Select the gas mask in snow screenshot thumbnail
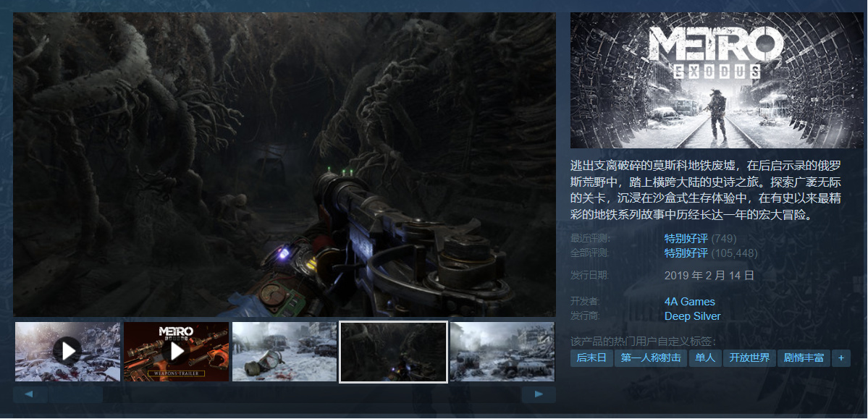 pyautogui.click(x=285, y=352)
